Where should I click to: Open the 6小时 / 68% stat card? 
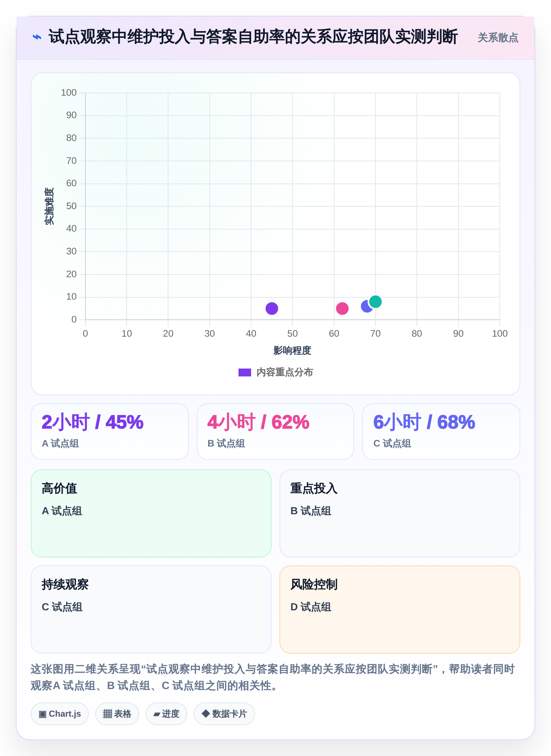[441, 432]
